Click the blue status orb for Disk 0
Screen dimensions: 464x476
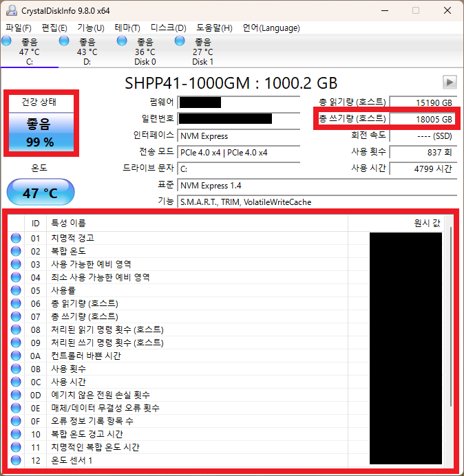pos(122,41)
